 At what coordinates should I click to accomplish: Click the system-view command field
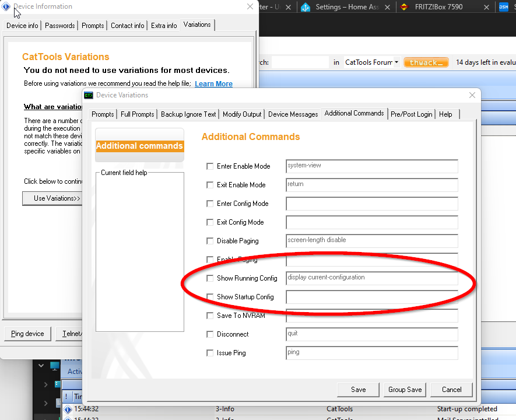click(x=372, y=166)
